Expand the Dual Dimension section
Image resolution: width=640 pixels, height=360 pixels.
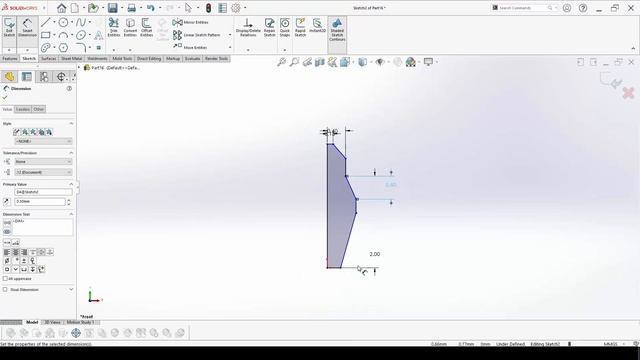point(71,289)
